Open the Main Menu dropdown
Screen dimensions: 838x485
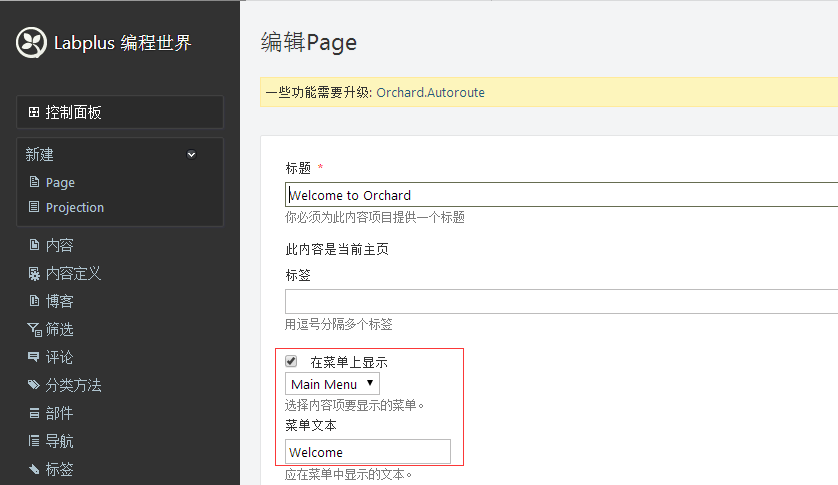pyautogui.click(x=332, y=384)
